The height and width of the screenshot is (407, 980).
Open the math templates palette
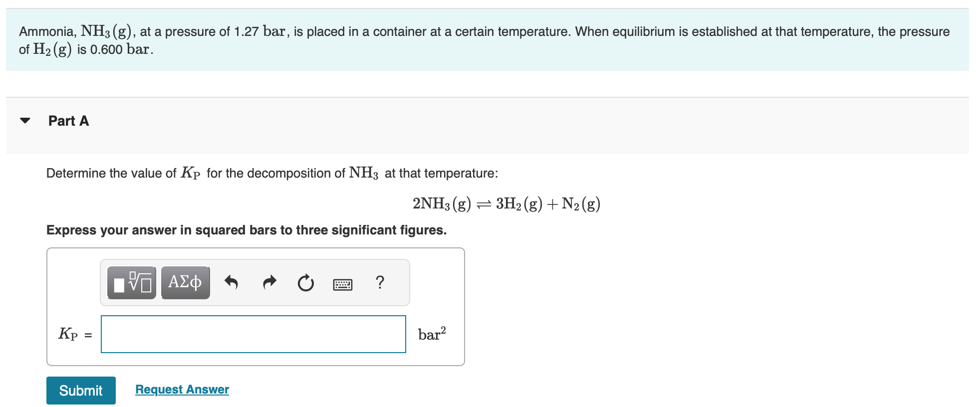[131, 282]
